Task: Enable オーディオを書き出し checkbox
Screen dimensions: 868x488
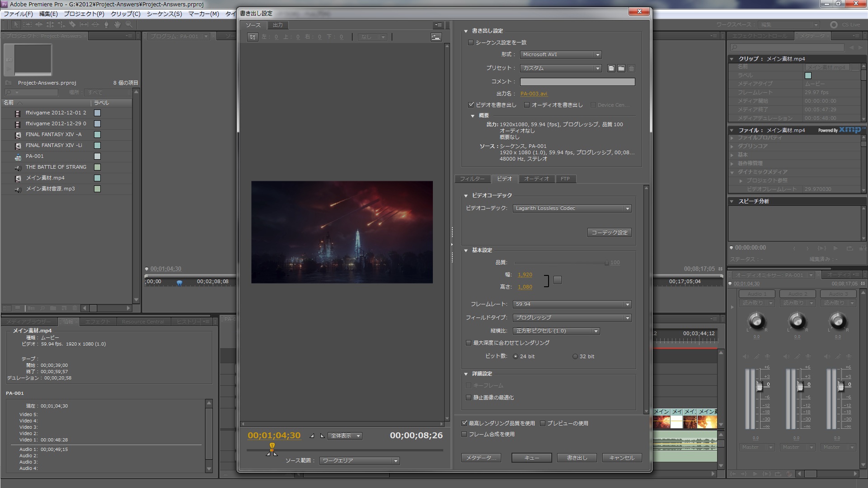Action: pos(527,105)
